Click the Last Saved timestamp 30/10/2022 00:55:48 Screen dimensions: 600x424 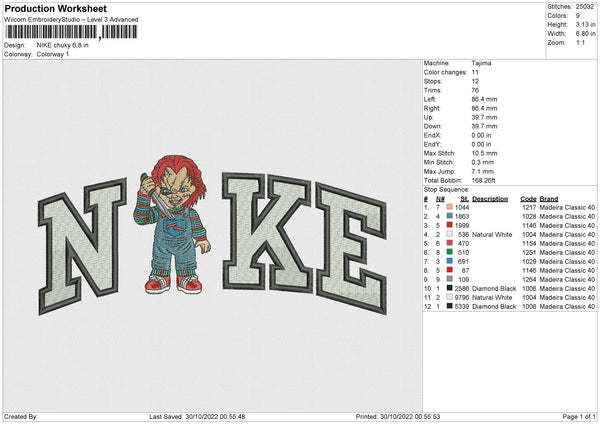[x=215, y=416]
